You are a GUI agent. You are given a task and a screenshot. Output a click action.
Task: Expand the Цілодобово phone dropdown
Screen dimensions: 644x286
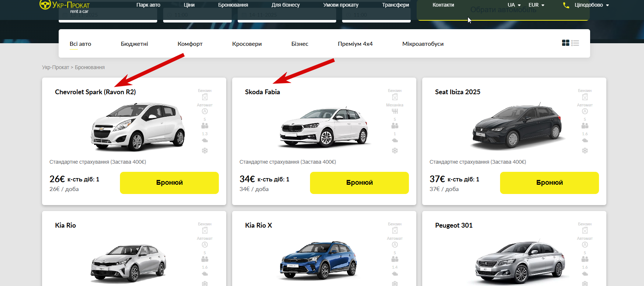(592, 5)
